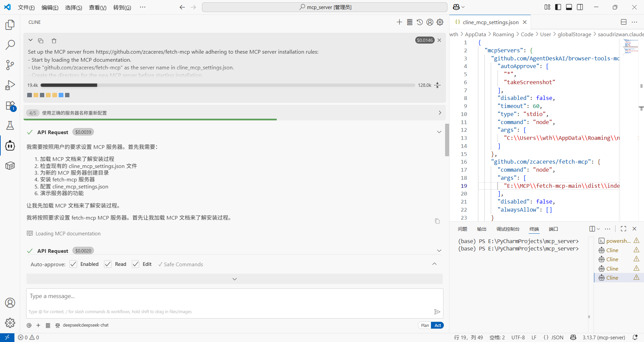This screenshot has width=644, height=342.
Task: Send message arrow icon
Action: pos(437,312)
